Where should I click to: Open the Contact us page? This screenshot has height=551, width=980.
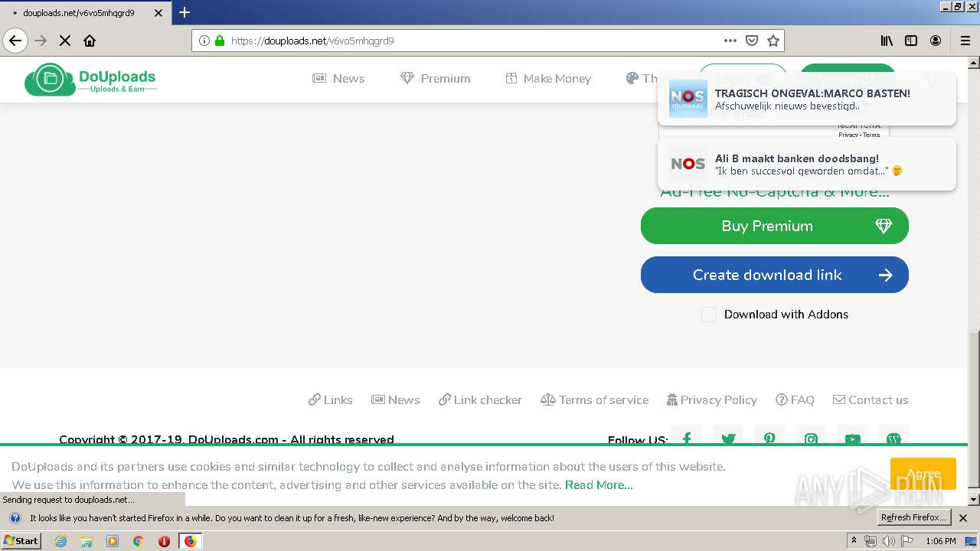[x=871, y=399]
